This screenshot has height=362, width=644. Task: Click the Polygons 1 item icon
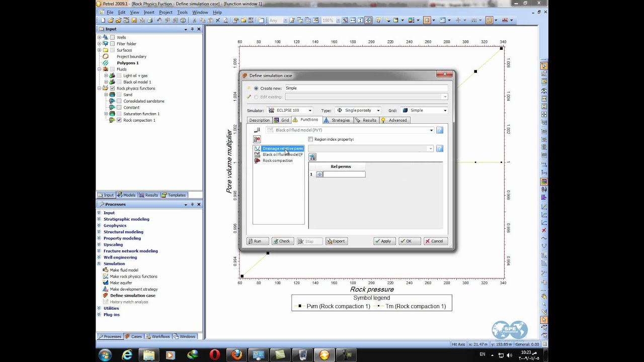[106, 63]
